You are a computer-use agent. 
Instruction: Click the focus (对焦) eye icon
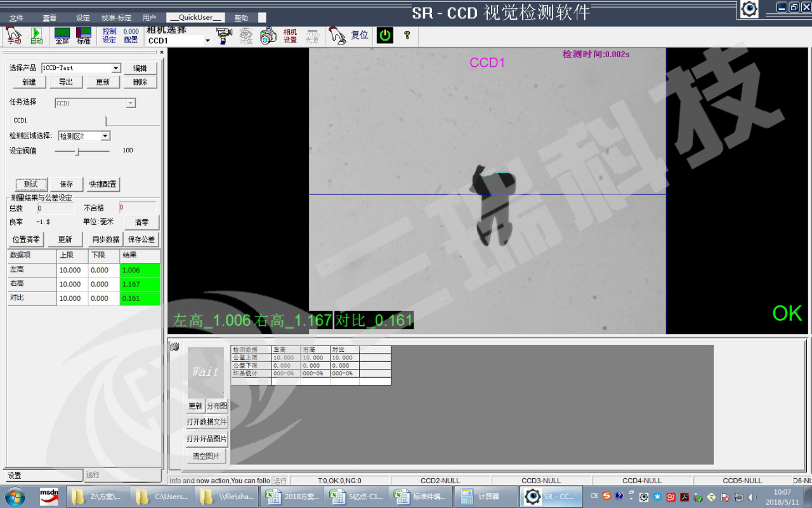(246, 36)
